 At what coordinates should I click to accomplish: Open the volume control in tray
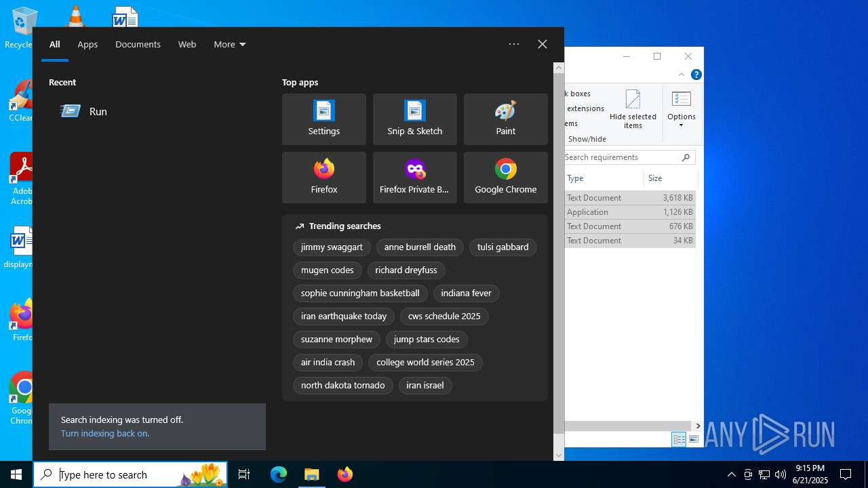(x=781, y=474)
